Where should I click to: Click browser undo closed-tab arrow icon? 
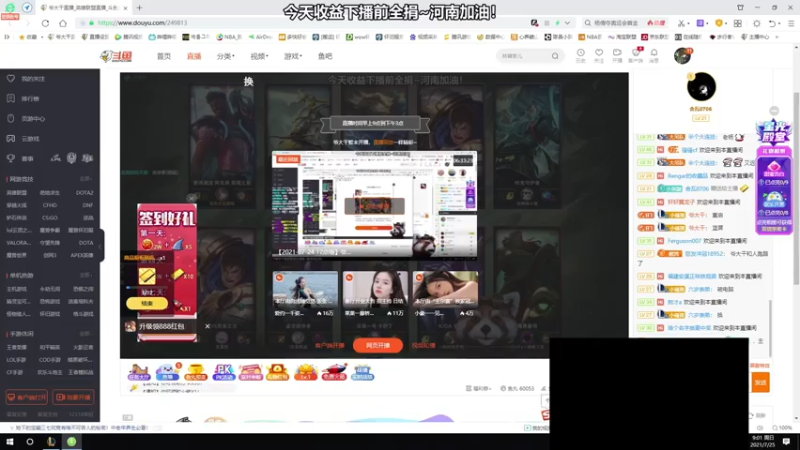[x=772, y=23]
